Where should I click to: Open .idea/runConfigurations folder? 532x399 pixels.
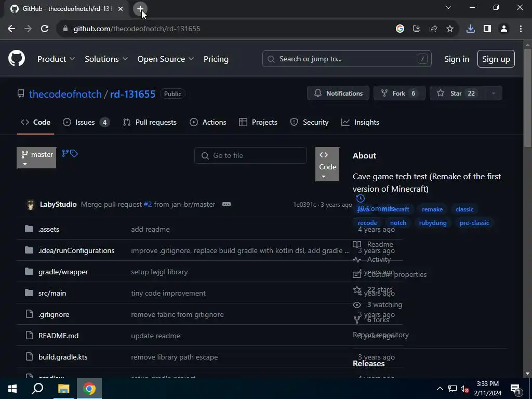point(76,251)
